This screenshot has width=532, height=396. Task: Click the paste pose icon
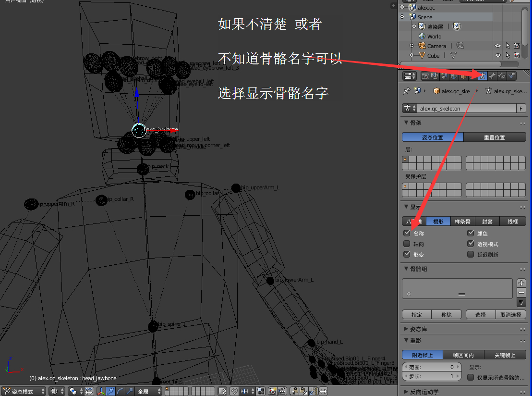point(303,391)
